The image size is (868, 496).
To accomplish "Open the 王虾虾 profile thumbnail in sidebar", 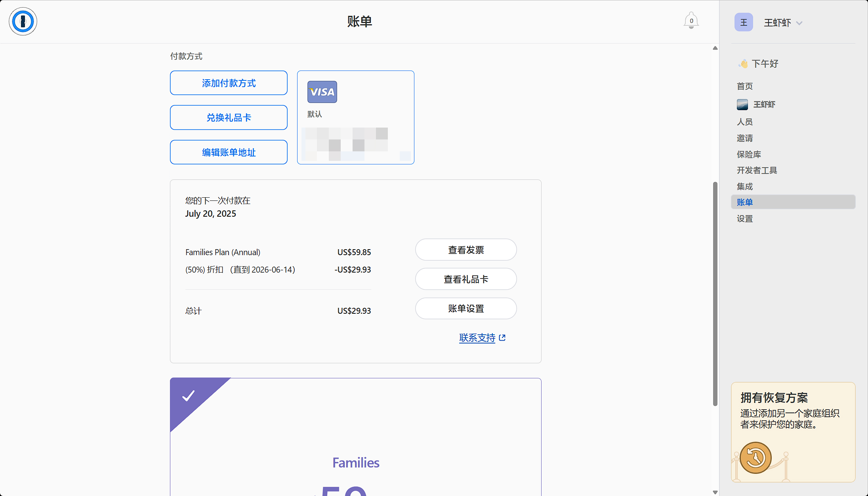I will point(742,105).
